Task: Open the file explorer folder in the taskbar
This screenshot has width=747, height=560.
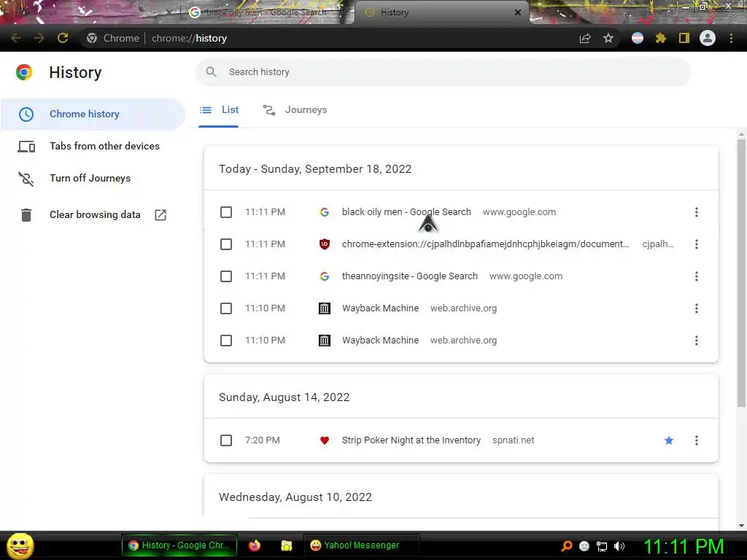Action: [286, 545]
